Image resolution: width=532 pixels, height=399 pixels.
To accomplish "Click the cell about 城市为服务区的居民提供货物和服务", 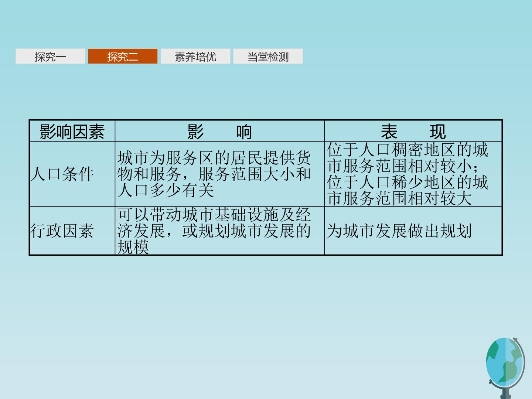I will 219,174.
